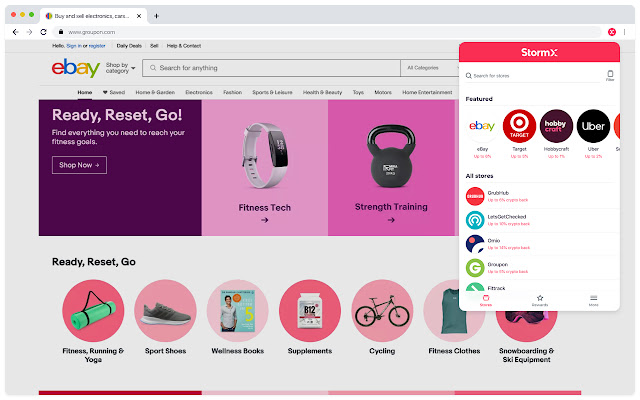
Task: Open the Supplements category circle
Action: [310, 311]
